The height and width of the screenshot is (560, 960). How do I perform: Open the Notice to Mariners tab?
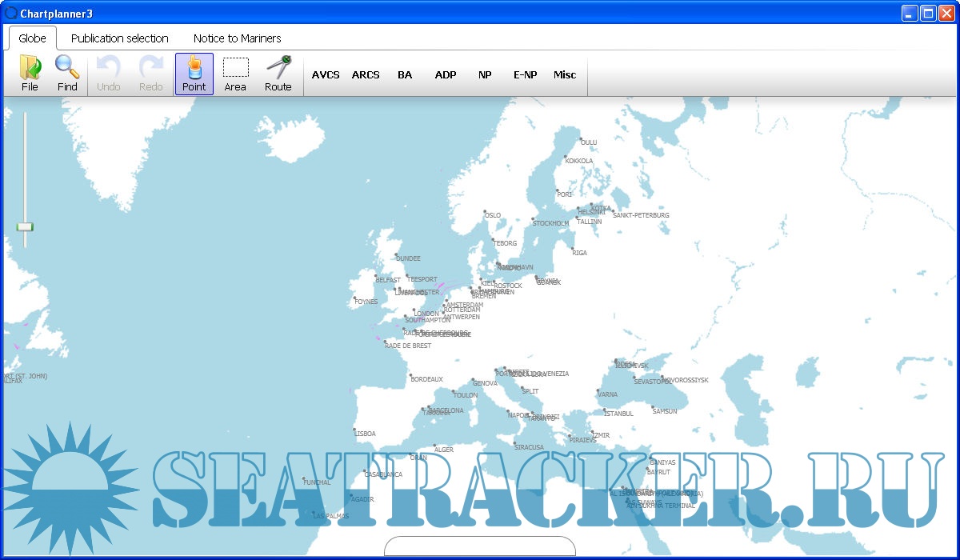(x=237, y=38)
